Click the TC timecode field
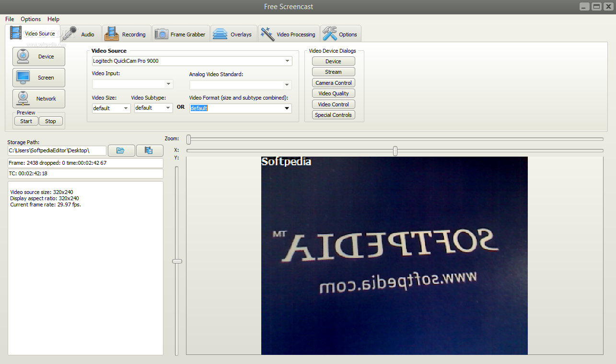616x364 pixels. (85, 173)
